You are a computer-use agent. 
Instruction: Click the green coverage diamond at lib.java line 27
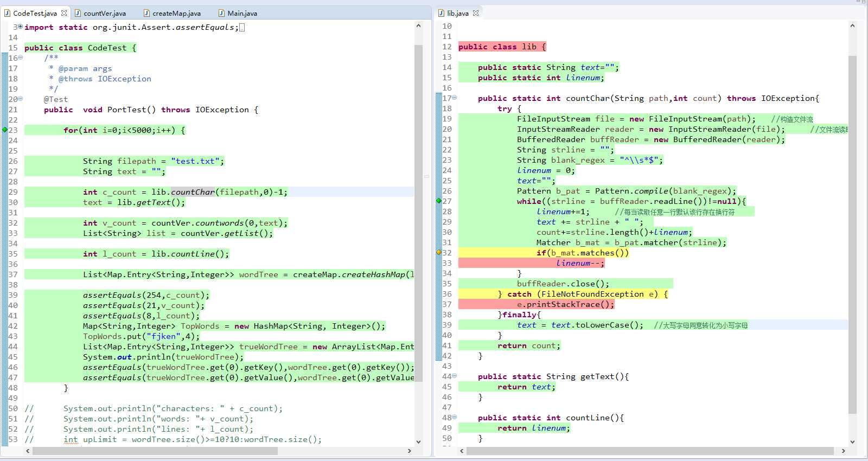click(438, 201)
